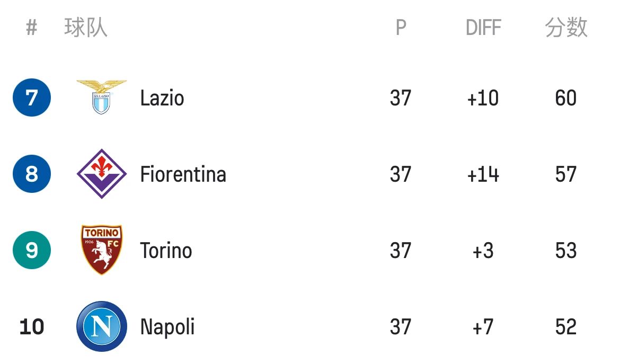620x364 pixels.
Task: Click the Napoli blue N logo
Action: click(x=102, y=326)
